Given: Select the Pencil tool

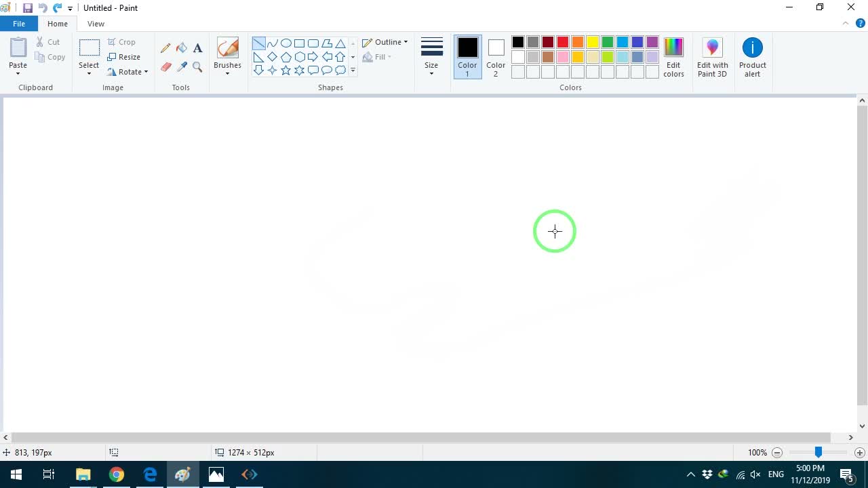Looking at the screenshot, I should click(165, 48).
